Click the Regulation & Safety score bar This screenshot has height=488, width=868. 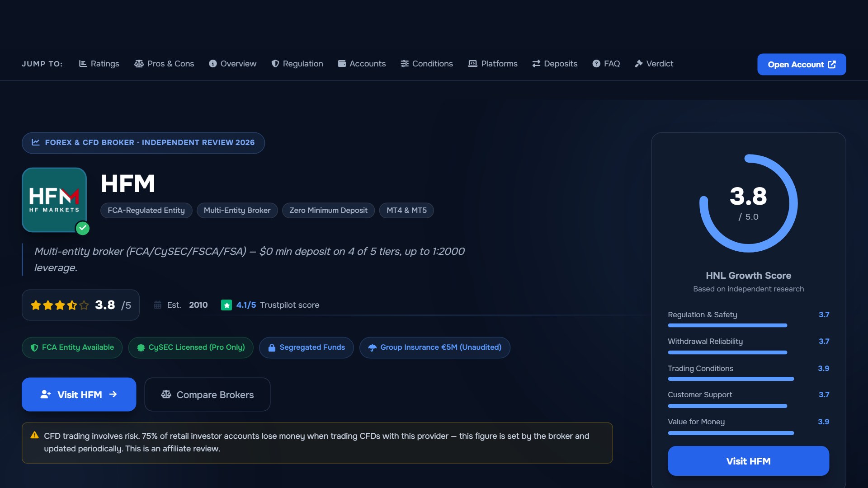click(x=727, y=325)
